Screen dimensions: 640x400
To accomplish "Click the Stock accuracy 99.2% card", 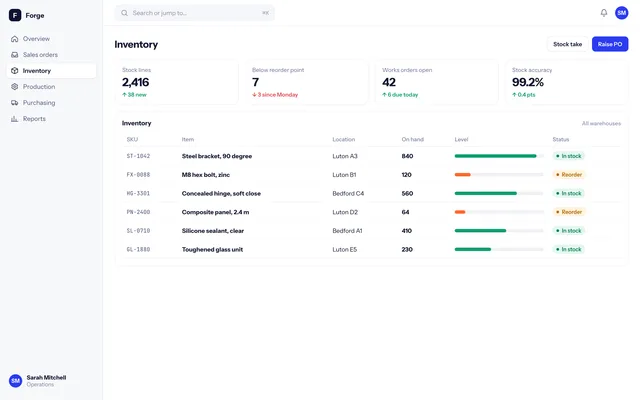I will 567,82.
